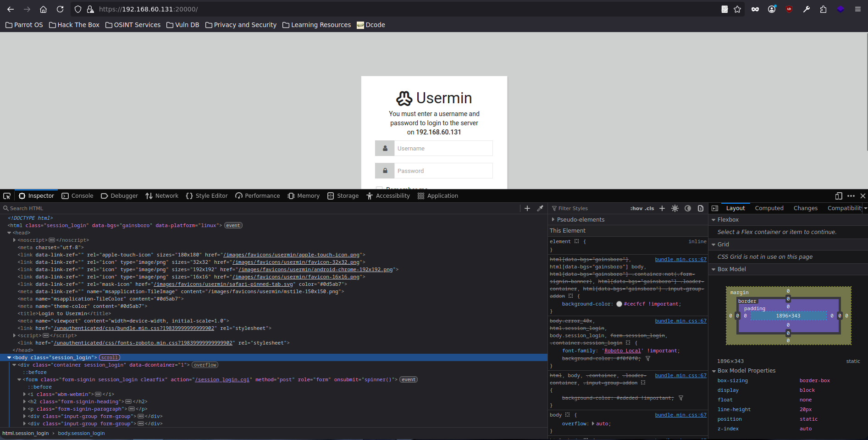
Task: Open responsive design mode icon
Action: 839,196
